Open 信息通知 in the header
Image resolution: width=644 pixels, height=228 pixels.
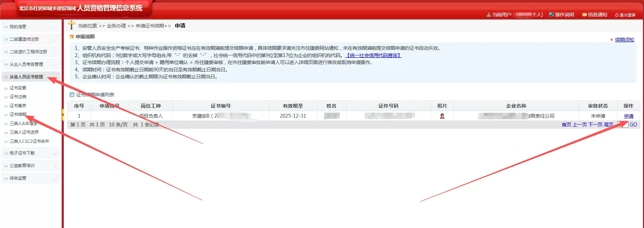point(598,15)
